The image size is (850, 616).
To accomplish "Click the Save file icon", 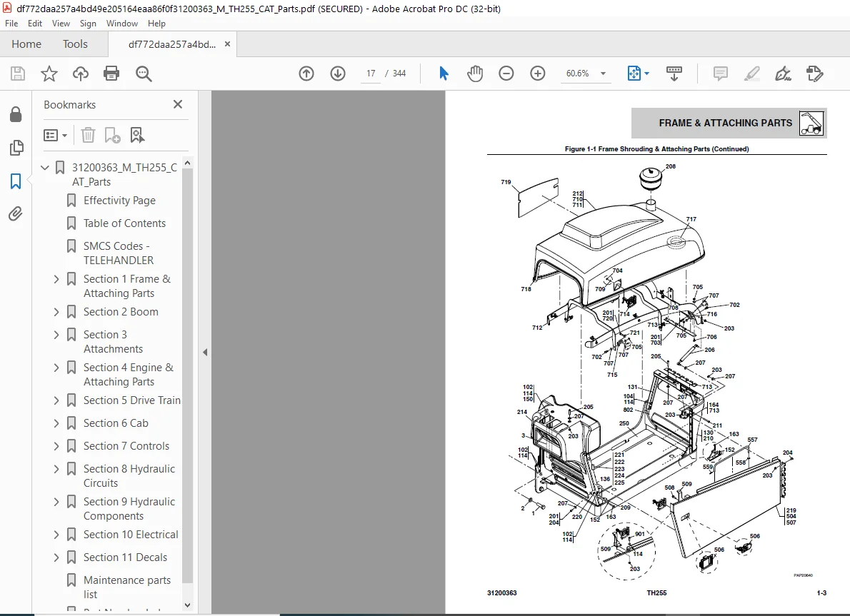I will click(18, 74).
